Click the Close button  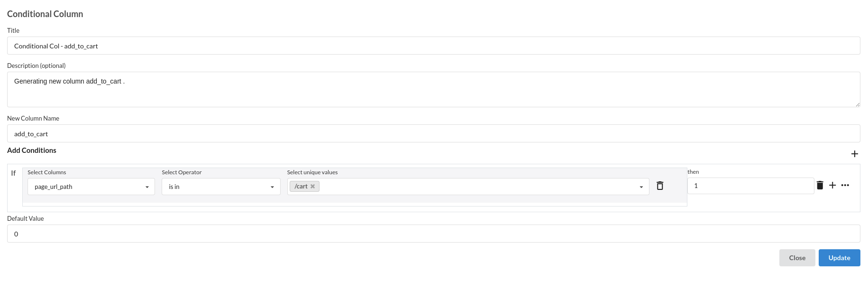click(x=797, y=258)
